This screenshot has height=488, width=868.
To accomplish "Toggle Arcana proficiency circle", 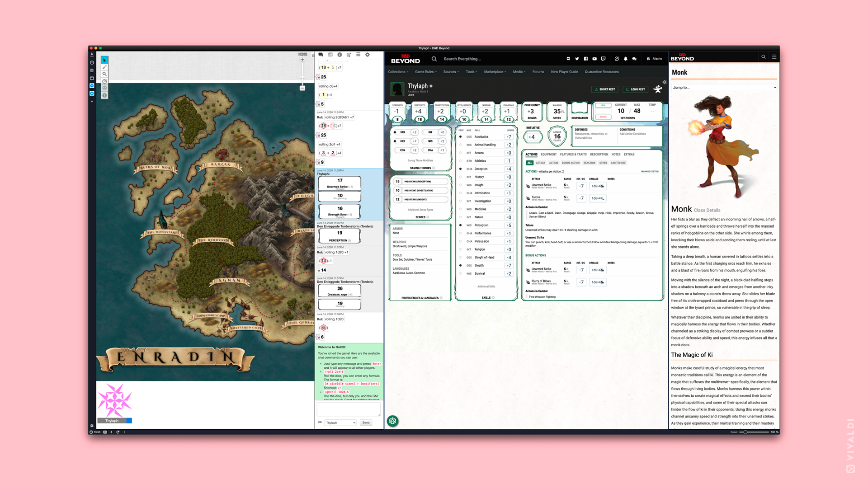I will click(461, 153).
